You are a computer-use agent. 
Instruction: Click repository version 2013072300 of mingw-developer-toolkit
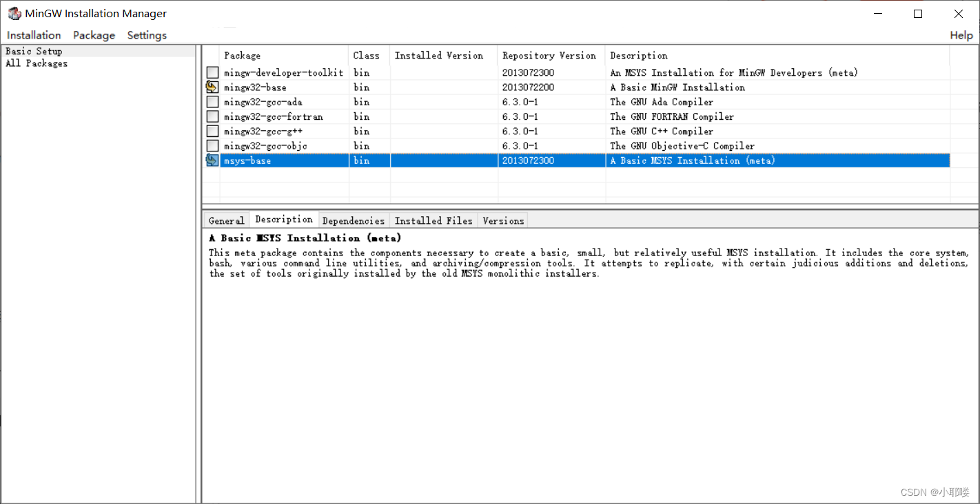[x=528, y=72]
